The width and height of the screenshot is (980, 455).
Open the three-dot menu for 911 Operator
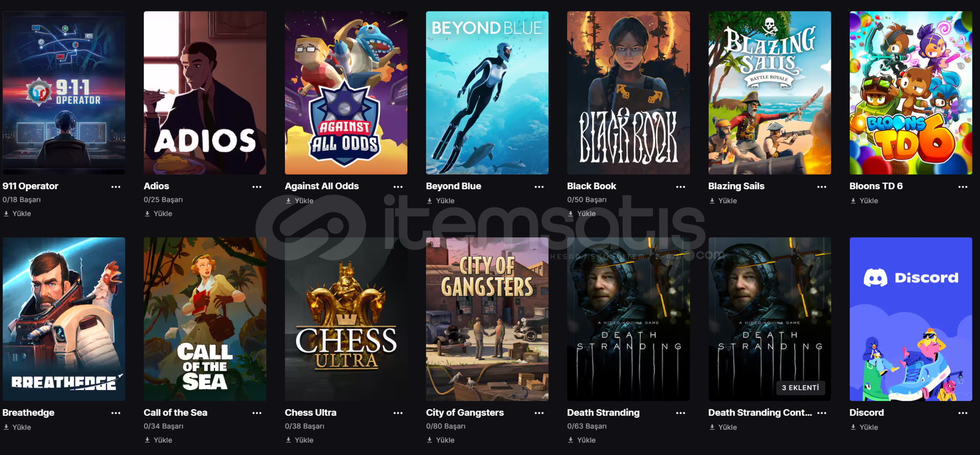(x=116, y=187)
